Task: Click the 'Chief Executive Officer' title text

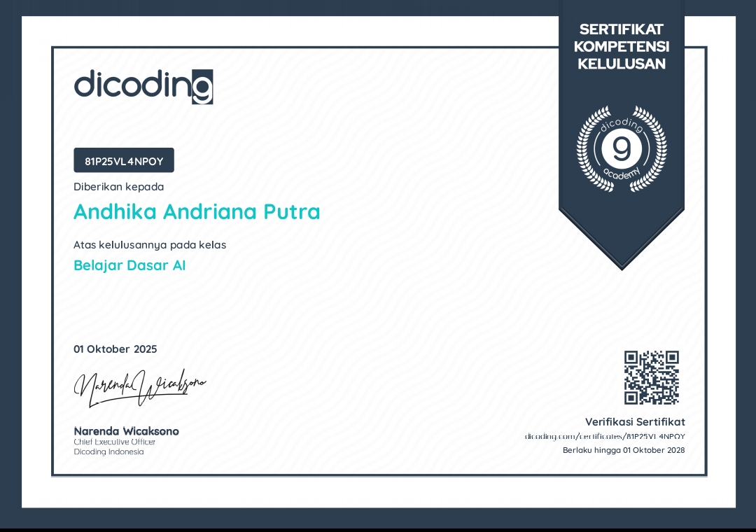Action: [115, 442]
